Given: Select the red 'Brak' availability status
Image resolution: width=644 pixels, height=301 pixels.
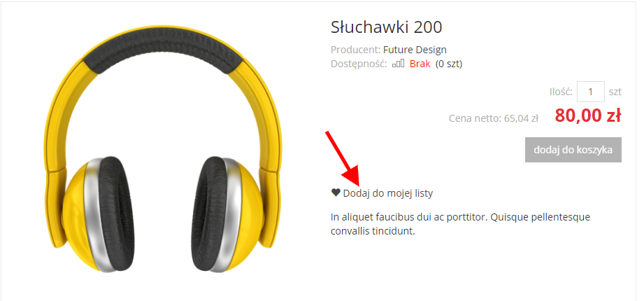Looking at the screenshot, I should (x=420, y=64).
